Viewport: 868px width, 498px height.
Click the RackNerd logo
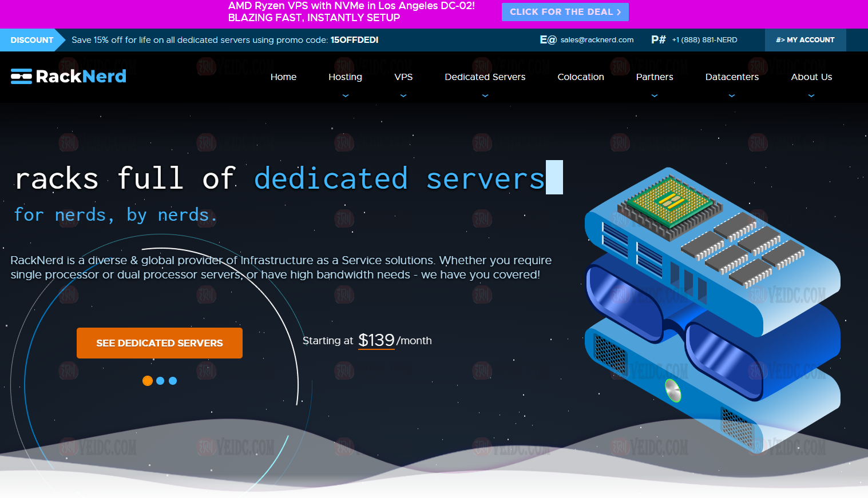(x=69, y=76)
